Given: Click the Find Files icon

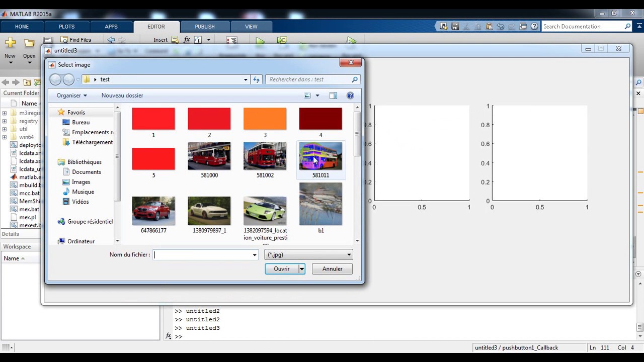Looking at the screenshot, I should tap(64, 40).
